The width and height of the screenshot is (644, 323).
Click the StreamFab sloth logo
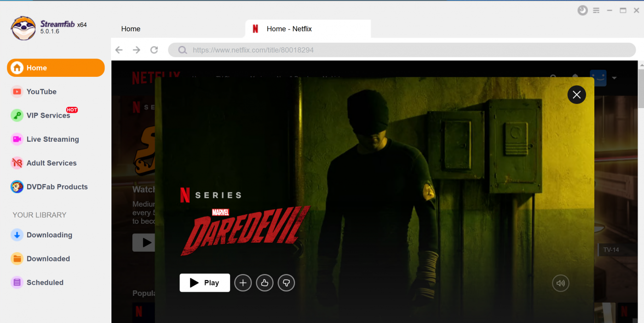(23, 29)
